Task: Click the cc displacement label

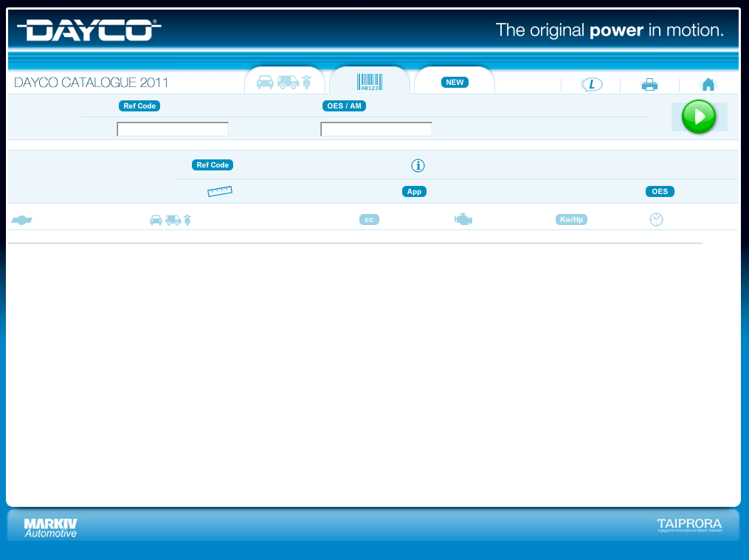Action: pyautogui.click(x=369, y=220)
